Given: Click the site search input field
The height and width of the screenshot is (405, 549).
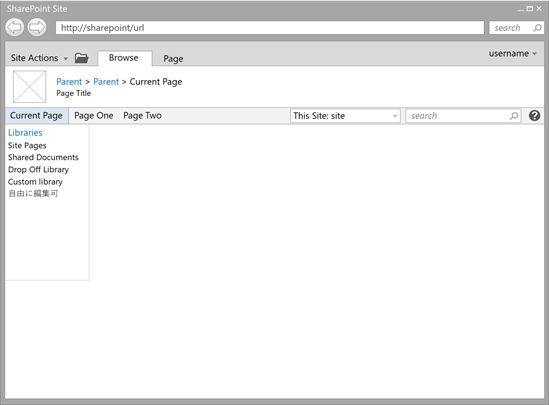Looking at the screenshot, I should coord(463,116).
